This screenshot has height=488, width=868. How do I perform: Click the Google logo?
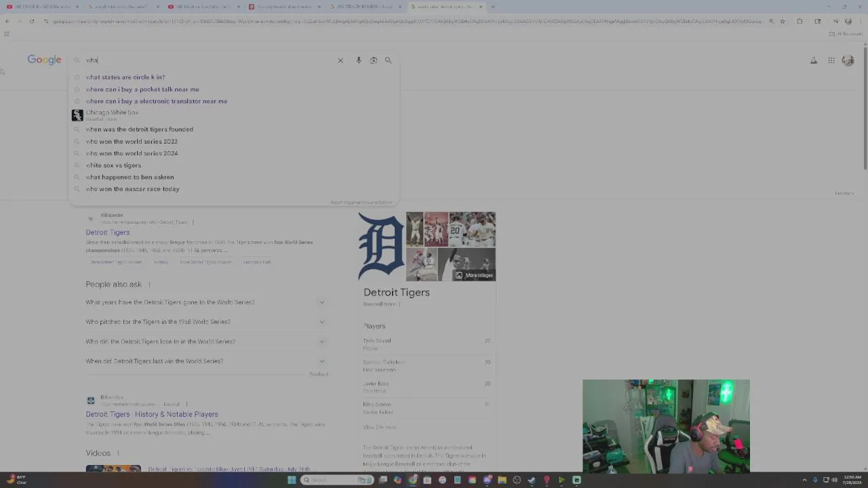pyautogui.click(x=44, y=60)
